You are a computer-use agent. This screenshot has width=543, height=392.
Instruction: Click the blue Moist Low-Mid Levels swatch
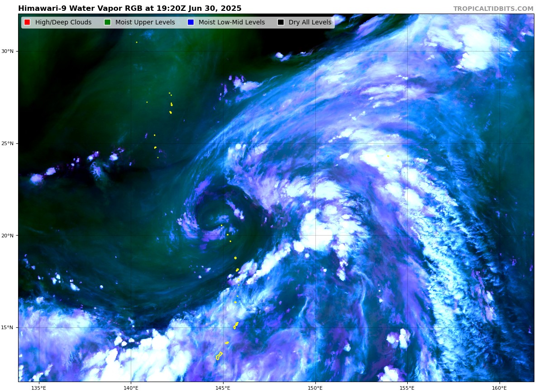(x=191, y=23)
